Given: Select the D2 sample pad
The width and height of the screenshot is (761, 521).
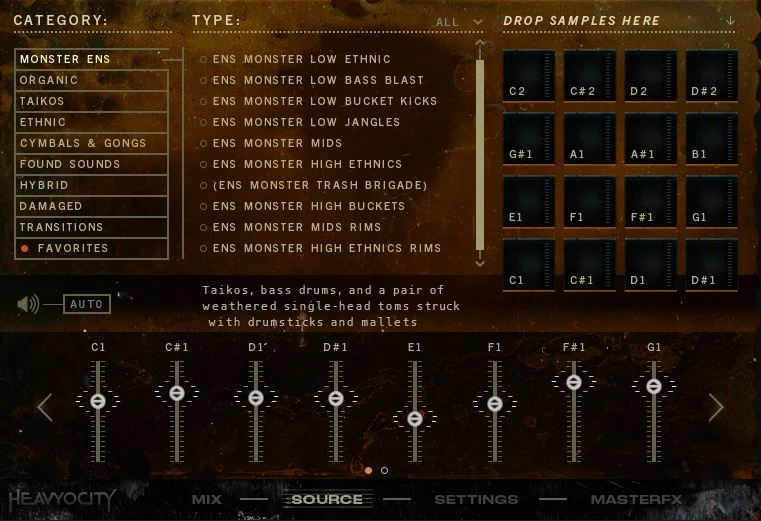Looking at the screenshot, I should [x=650, y=75].
